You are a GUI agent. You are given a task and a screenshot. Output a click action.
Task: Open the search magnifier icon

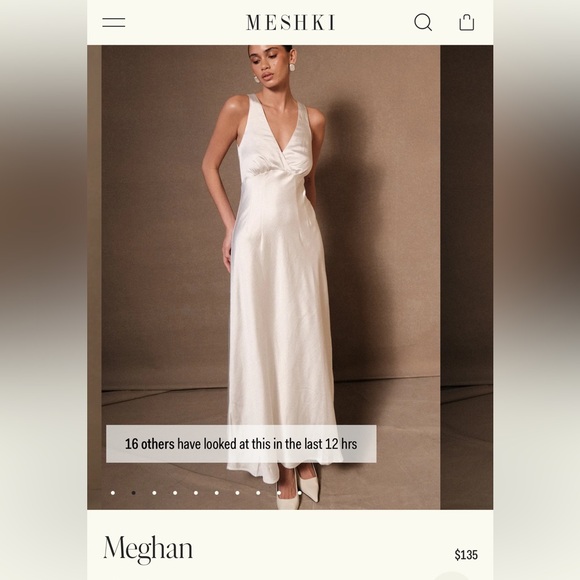423,22
